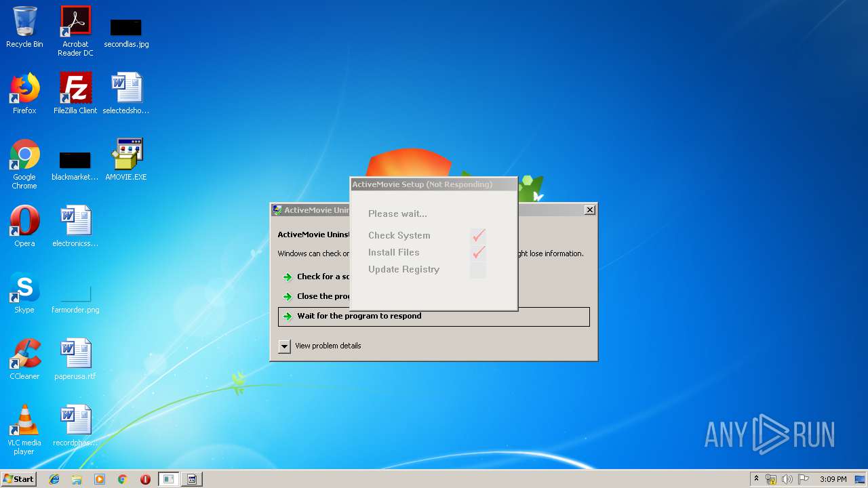Screen dimensions: 868x488
Task: Select electronicss... Word document
Action: (75, 227)
